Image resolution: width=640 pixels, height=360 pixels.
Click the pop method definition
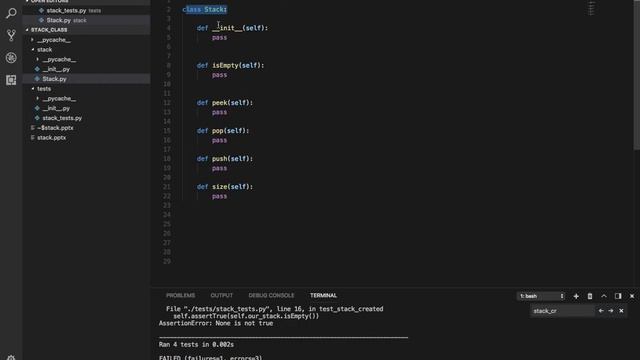pos(223,131)
